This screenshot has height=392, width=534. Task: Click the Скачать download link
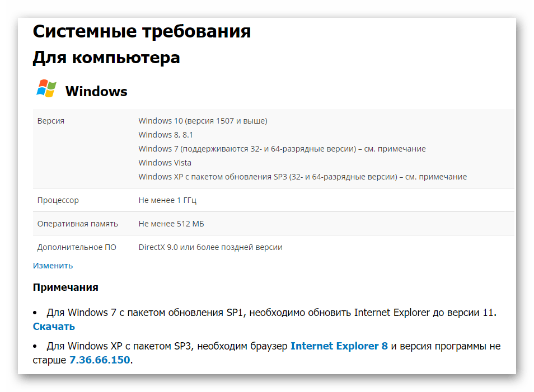[x=54, y=327]
